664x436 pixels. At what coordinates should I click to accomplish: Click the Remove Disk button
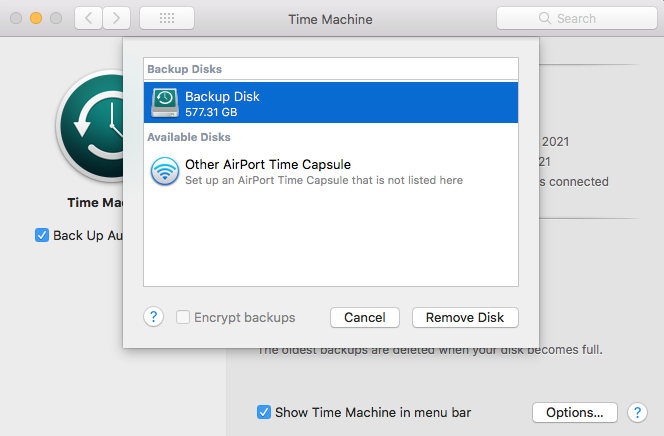465,317
